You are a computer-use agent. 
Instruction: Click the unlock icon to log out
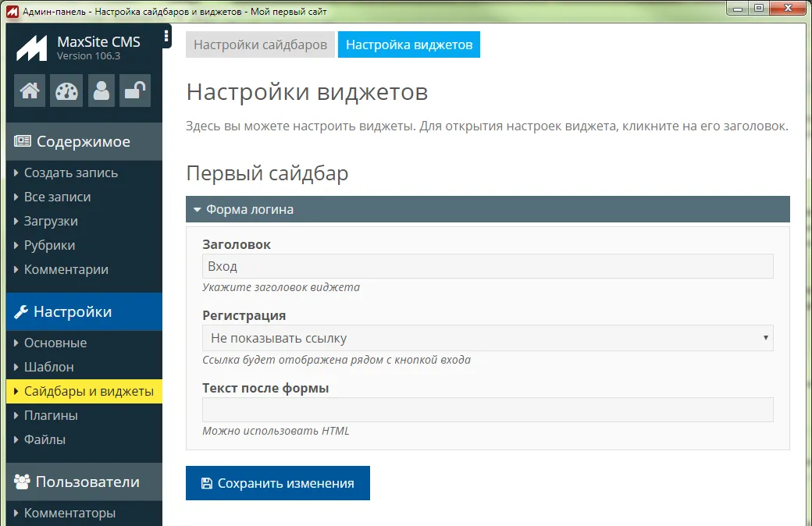tap(134, 91)
